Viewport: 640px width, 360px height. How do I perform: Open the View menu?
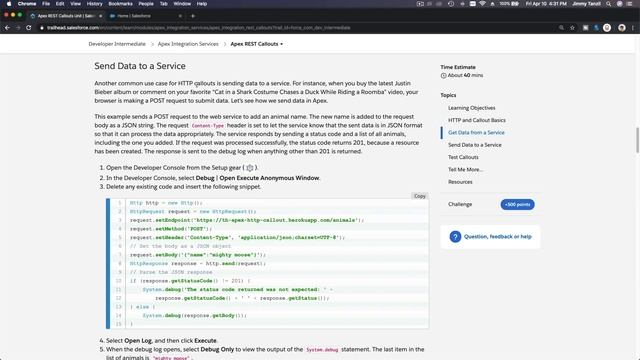point(76,4)
